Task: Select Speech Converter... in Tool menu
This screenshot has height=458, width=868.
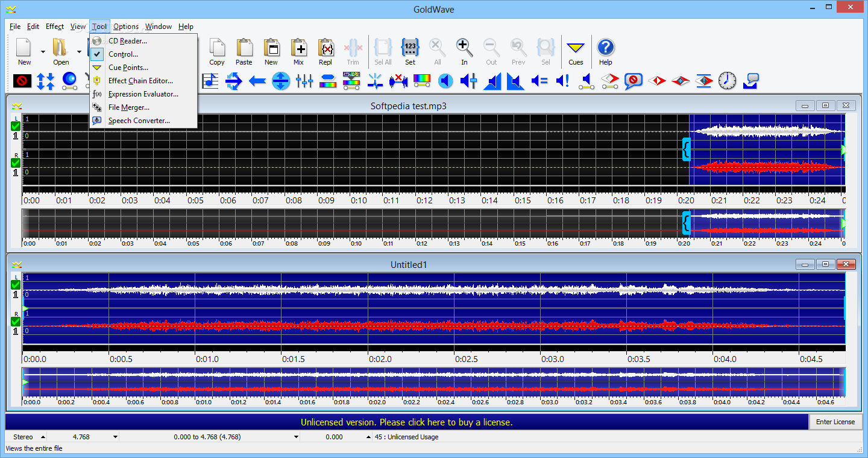Action: tap(143, 121)
